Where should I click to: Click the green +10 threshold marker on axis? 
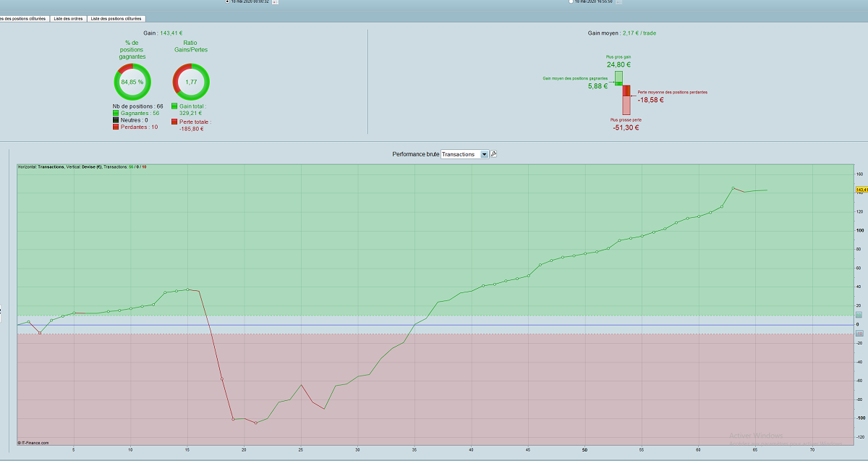click(859, 315)
